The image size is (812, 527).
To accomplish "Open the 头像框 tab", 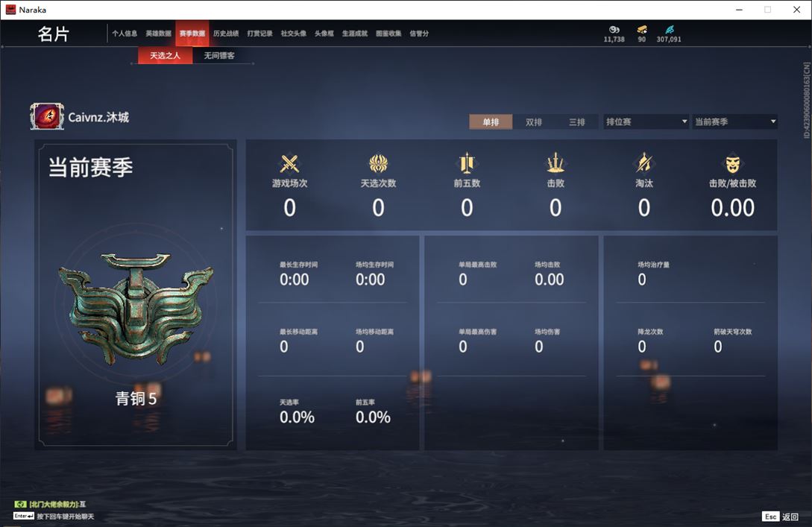I will pos(324,34).
